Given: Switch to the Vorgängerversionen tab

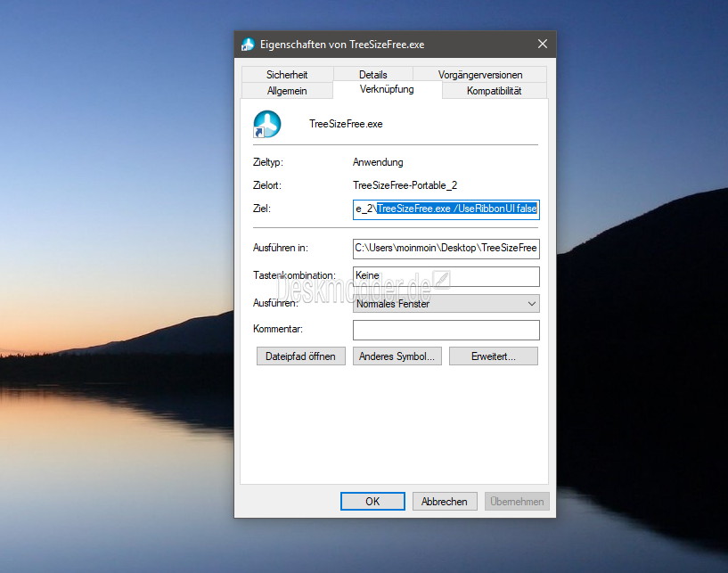Looking at the screenshot, I should point(480,74).
